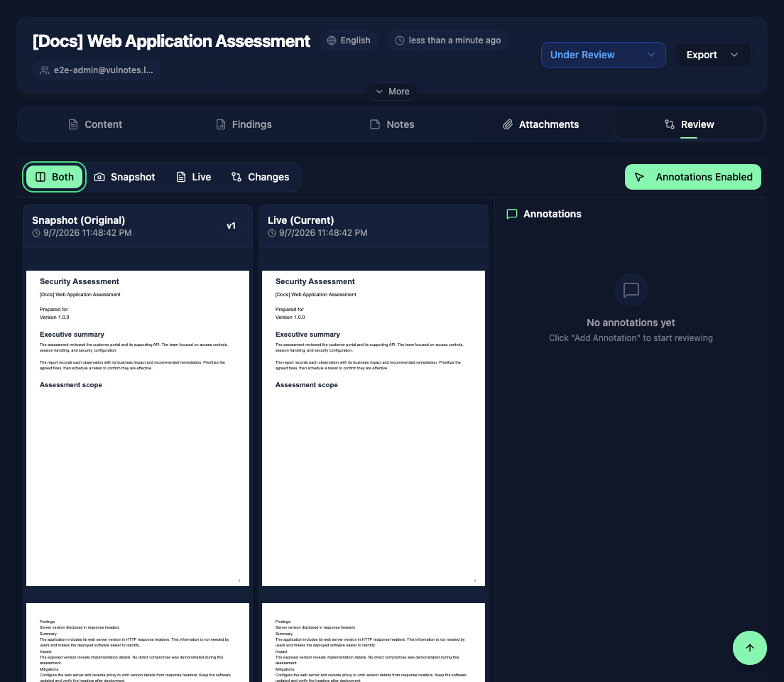The height and width of the screenshot is (682, 784).
Task: Click the Annotations panel speech-bubble icon
Action: pyautogui.click(x=511, y=214)
